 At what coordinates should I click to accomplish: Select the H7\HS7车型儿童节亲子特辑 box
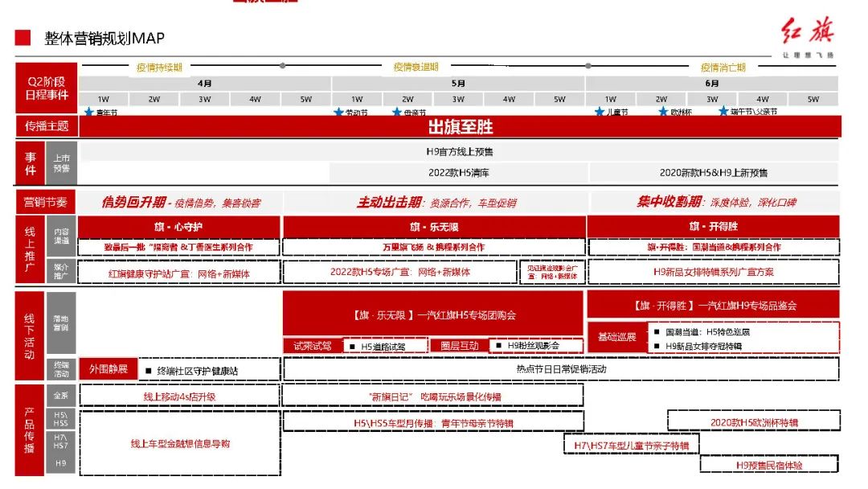(x=632, y=446)
